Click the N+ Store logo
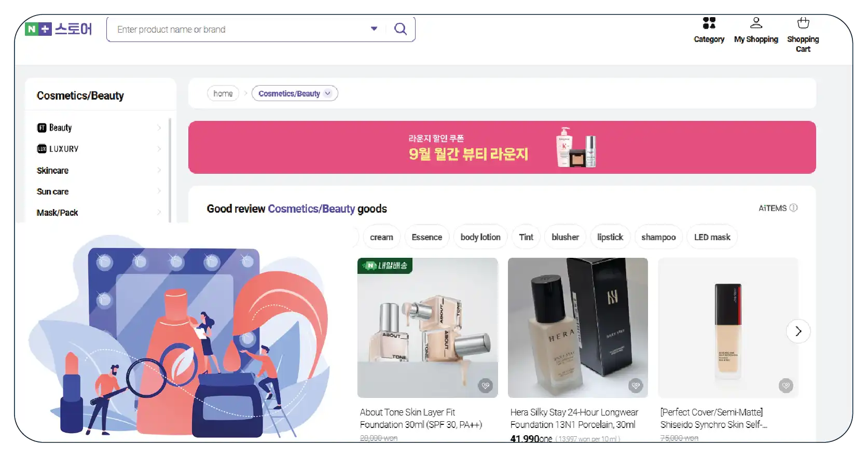Viewport: 868px width, 457px height. [58, 29]
